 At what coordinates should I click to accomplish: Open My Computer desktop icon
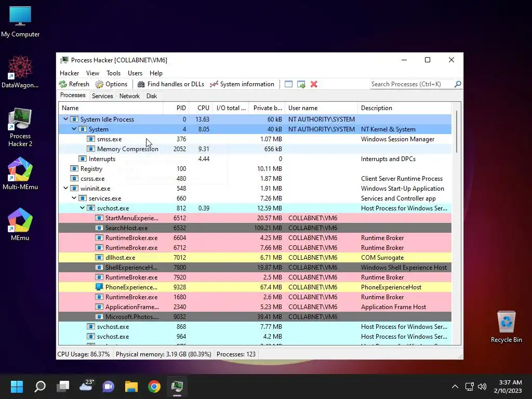click(20, 21)
